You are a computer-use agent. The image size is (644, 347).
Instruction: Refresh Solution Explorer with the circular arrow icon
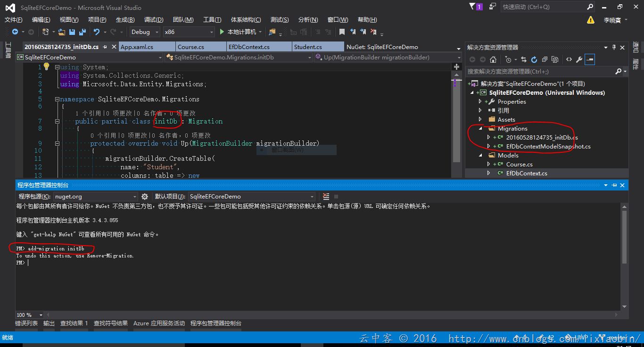pyautogui.click(x=534, y=60)
